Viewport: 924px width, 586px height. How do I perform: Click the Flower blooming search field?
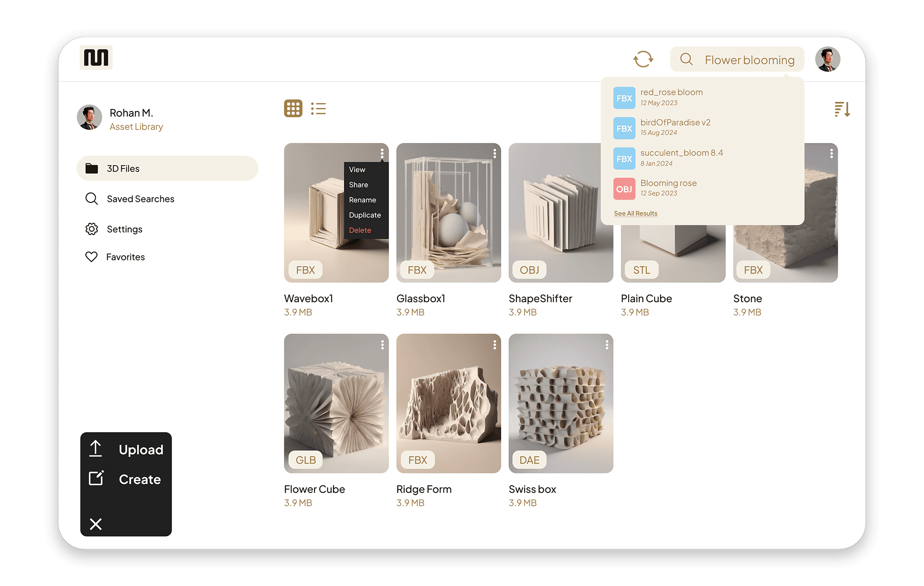coord(749,60)
